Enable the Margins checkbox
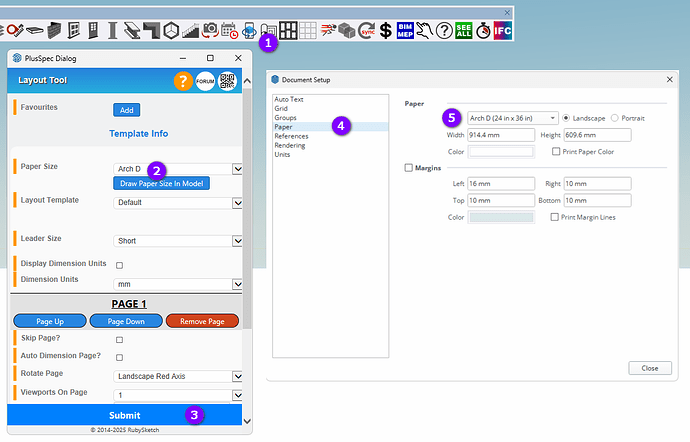690x442 pixels. click(x=409, y=168)
